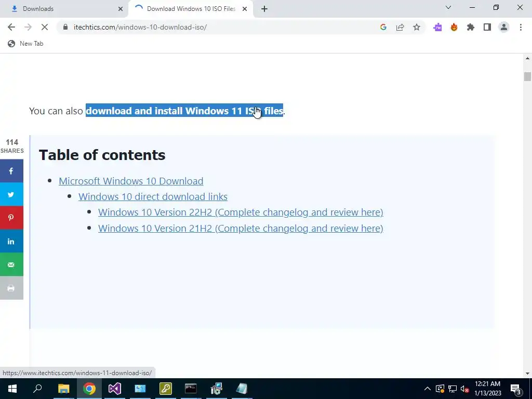532x399 pixels.
Task: Open the tab search dropdown arrow
Action: tap(448, 7)
